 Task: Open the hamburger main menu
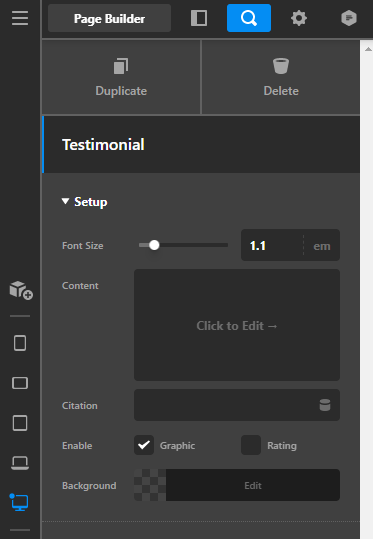(20, 18)
